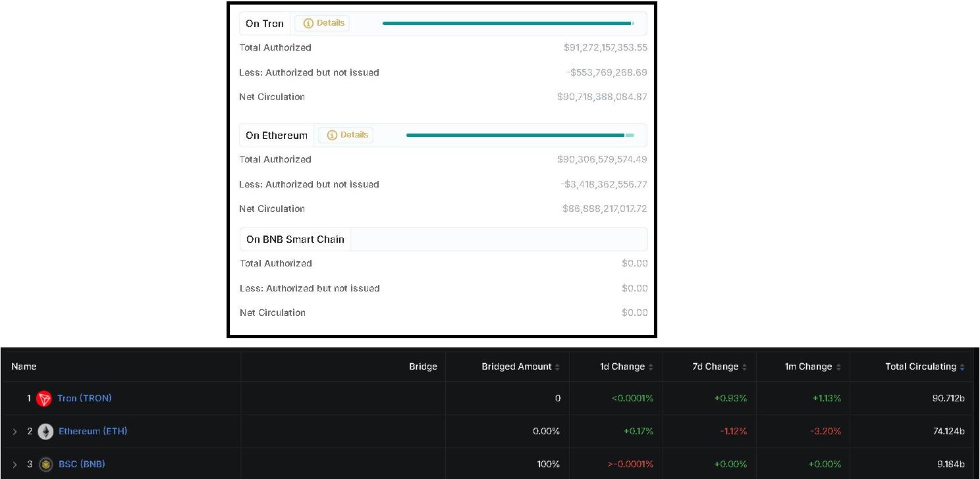Click Tron 7d change +0.93%
This screenshot has height=479, width=980.
(x=730, y=398)
